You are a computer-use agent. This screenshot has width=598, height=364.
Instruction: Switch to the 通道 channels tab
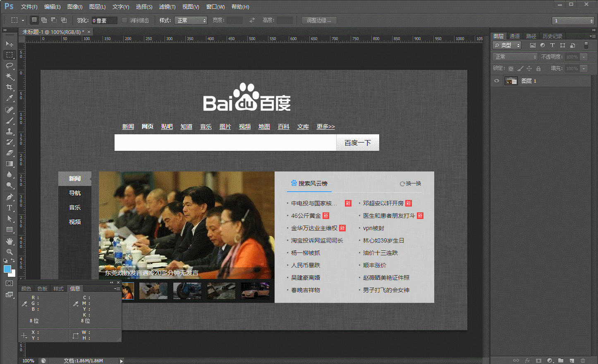coord(514,36)
